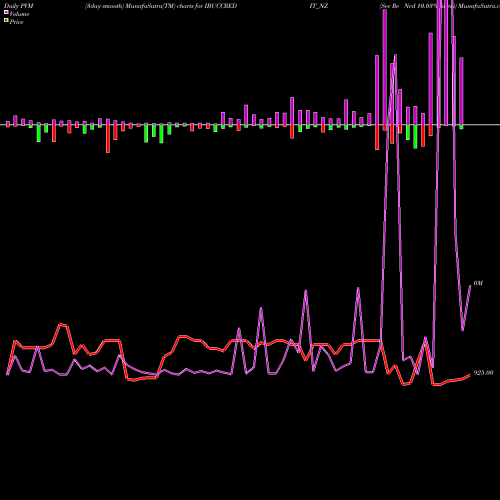Click the magenta Volume legend swatch
The height and width of the screenshot is (500, 500).
pyautogui.click(x=6, y=13)
